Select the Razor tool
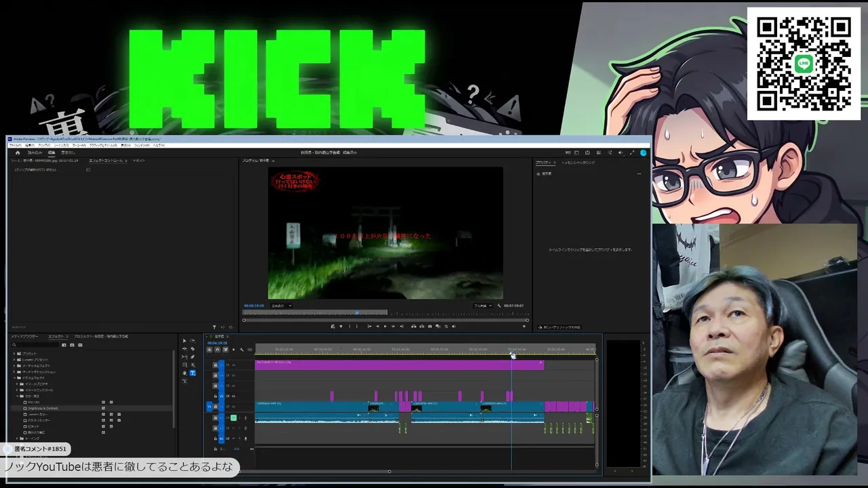Image resolution: width=868 pixels, height=488 pixels. (193, 349)
